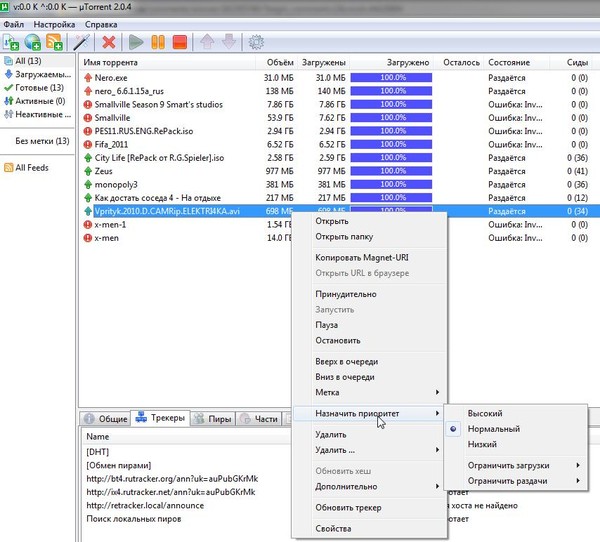Click the seeding icon beside monopoly3

[x=88, y=184]
